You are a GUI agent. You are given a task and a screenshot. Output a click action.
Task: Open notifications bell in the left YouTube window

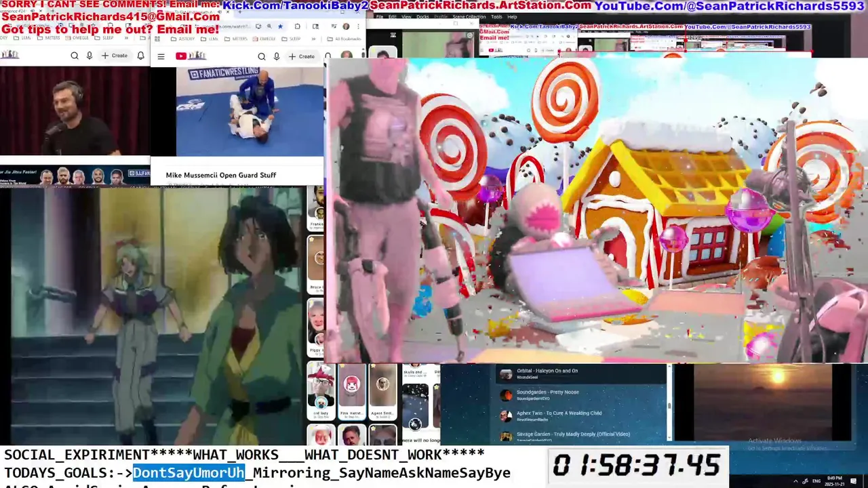[x=140, y=56]
